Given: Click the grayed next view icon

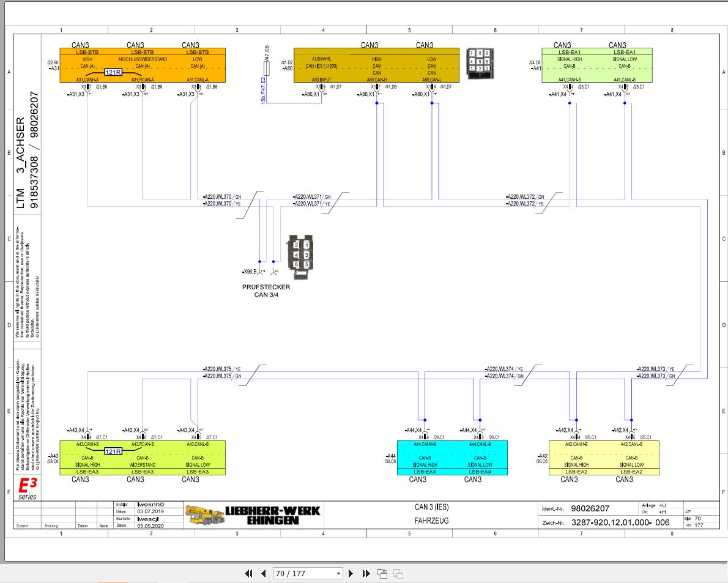Looking at the screenshot, I should click(397, 573).
